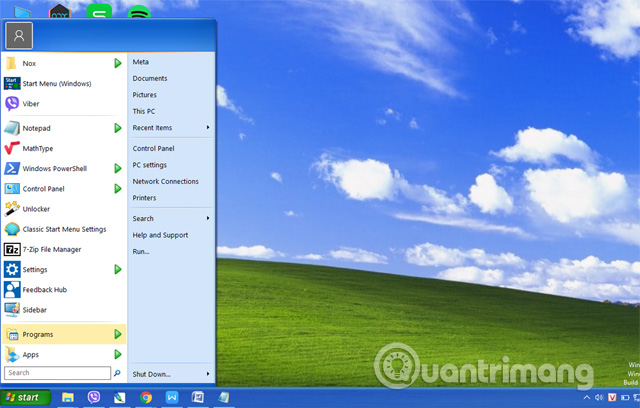Launch 7-Zip File Manager icon
Screen dimensions: 640x408
coord(12,249)
